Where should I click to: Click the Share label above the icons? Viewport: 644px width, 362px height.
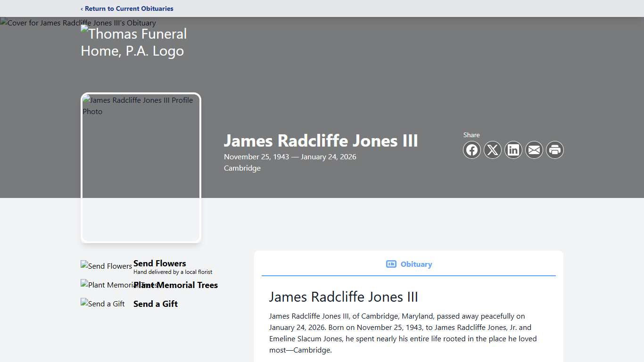pos(471,134)
